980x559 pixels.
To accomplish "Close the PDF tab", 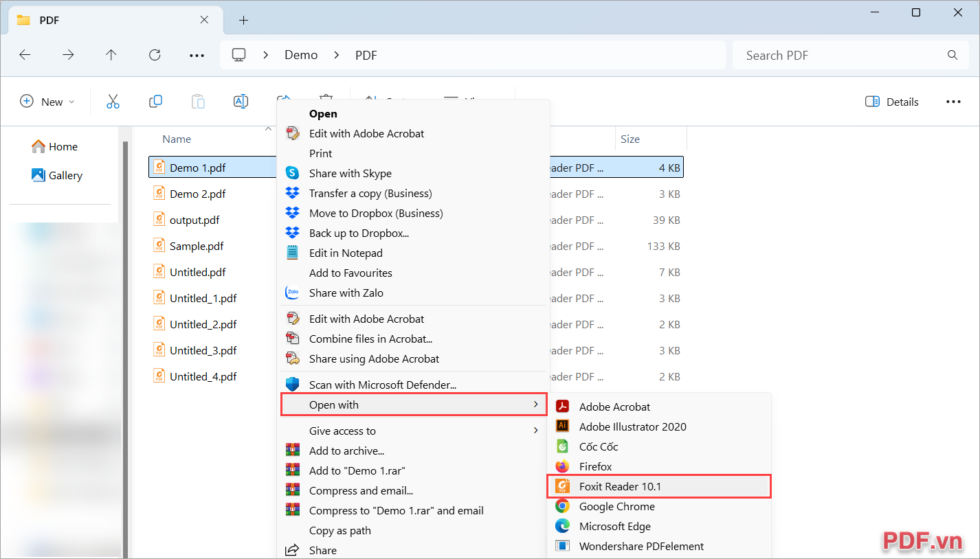I will [205, 20].
